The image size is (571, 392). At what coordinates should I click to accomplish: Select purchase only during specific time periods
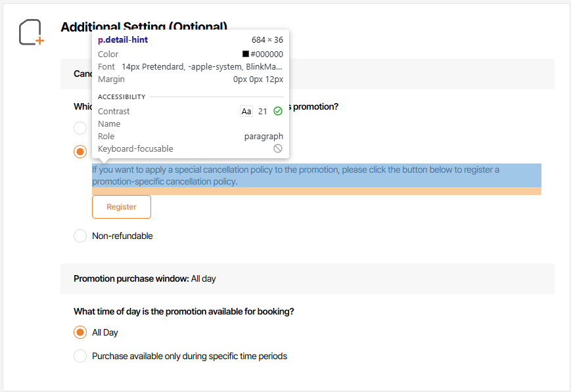tap(80, 357)
